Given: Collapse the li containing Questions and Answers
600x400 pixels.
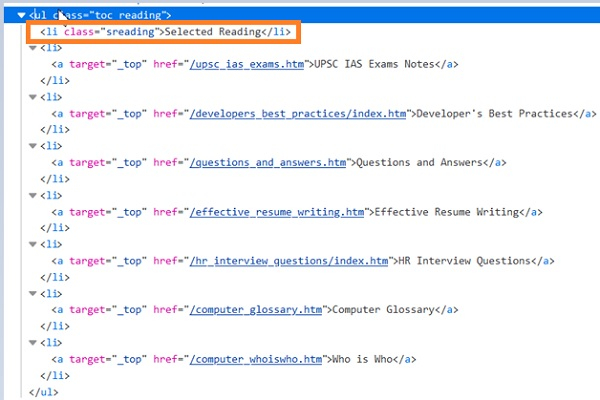Looking at the screenshot, I should click(33, 146).
